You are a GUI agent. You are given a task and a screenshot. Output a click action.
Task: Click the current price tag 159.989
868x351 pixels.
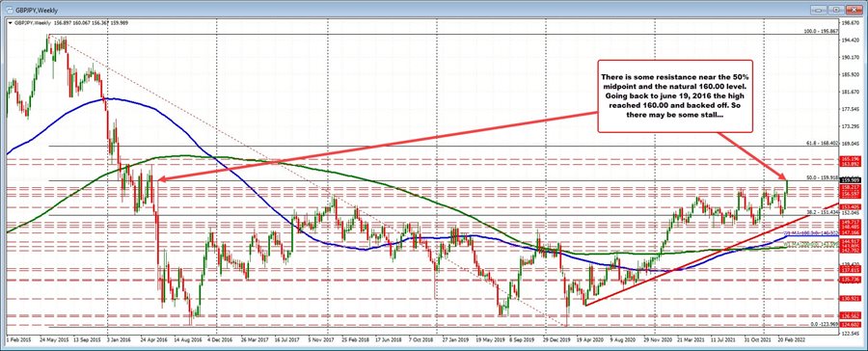pyautogui.click(x=851, y=180)
